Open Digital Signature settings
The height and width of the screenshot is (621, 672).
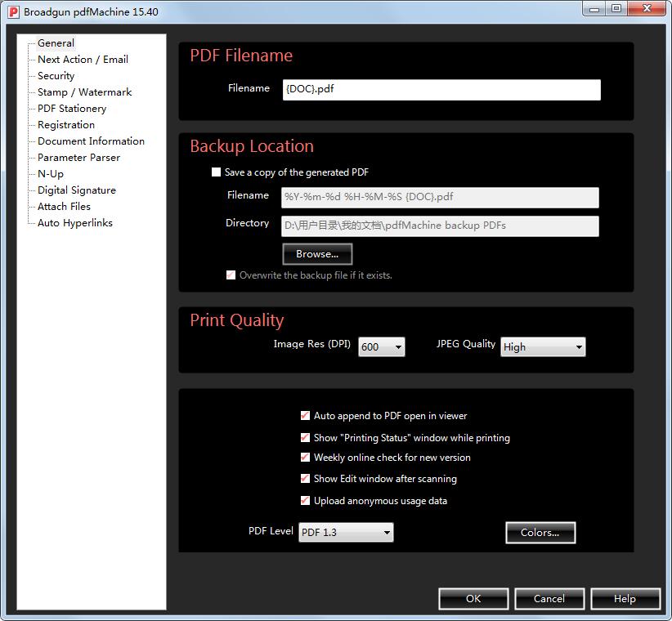point(77,190)
